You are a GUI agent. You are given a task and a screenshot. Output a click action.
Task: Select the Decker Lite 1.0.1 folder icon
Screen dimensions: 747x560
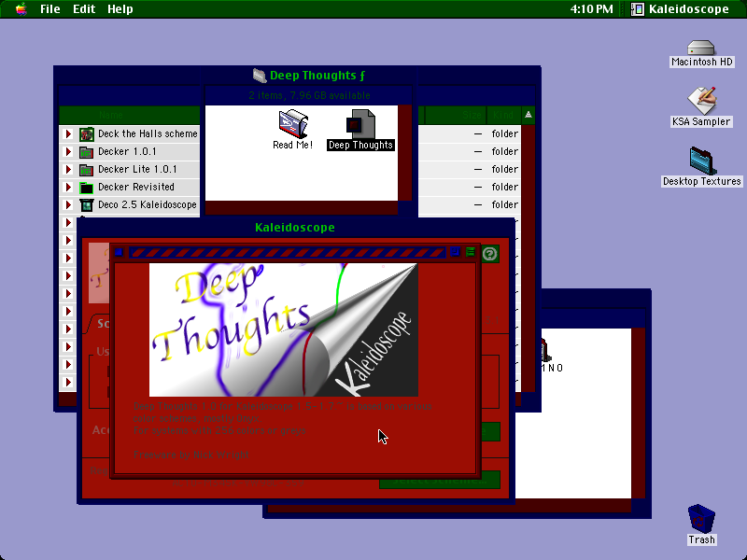pyautogui.click(x=86, y=170)
